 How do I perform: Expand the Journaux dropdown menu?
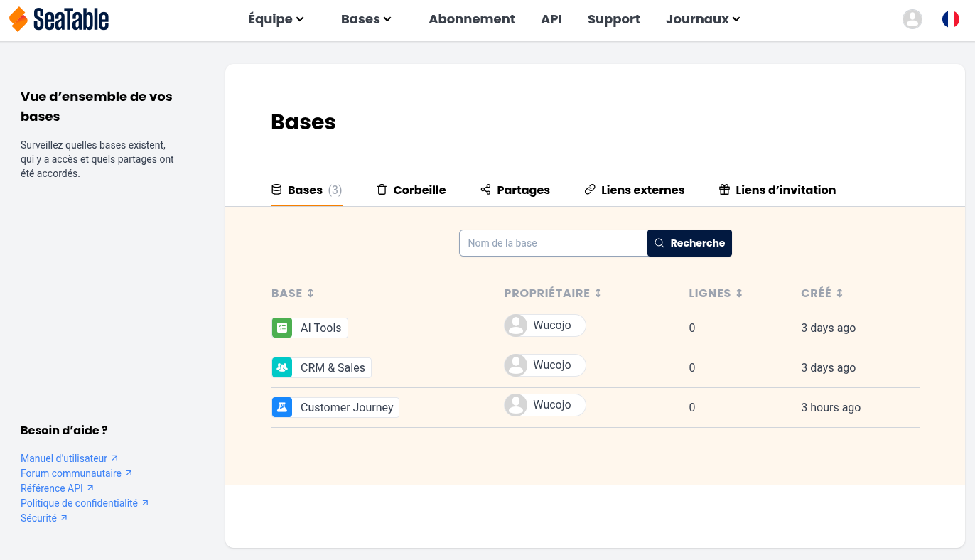coord(703,19)
